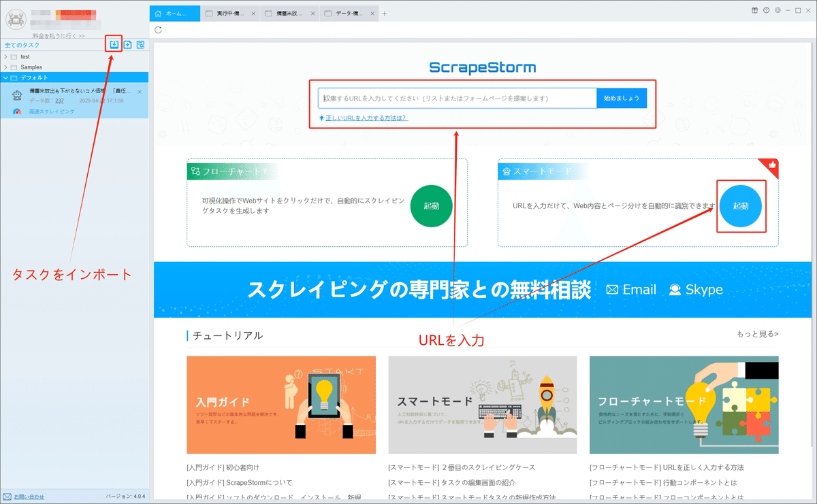Click the import task icon
Image resolution: width=817 pixels, height=504 pixels.
114,45
